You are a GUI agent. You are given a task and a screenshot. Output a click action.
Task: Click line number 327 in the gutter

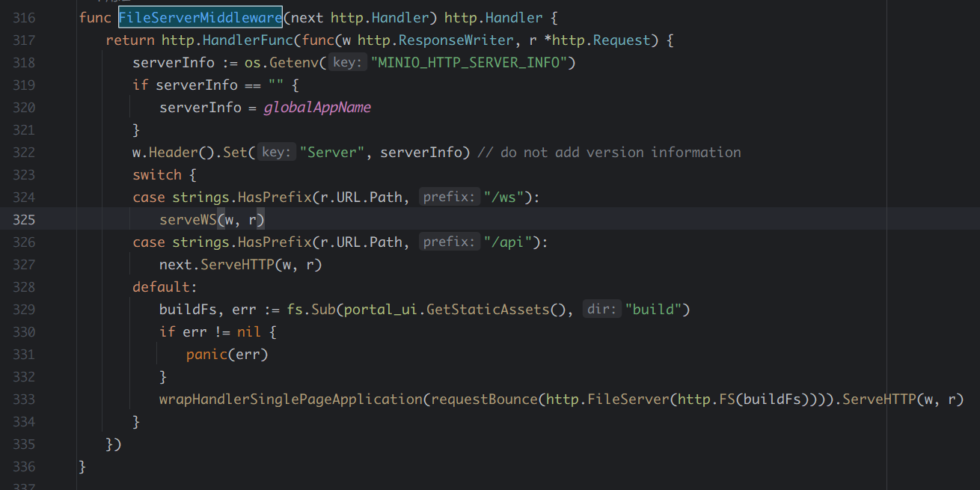[x=24, y=264]
